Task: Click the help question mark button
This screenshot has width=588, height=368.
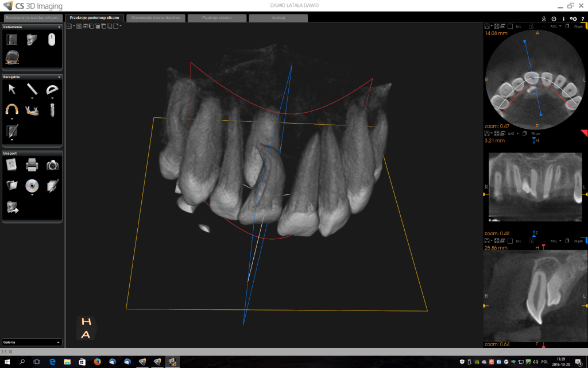Action: coord(582,18)
